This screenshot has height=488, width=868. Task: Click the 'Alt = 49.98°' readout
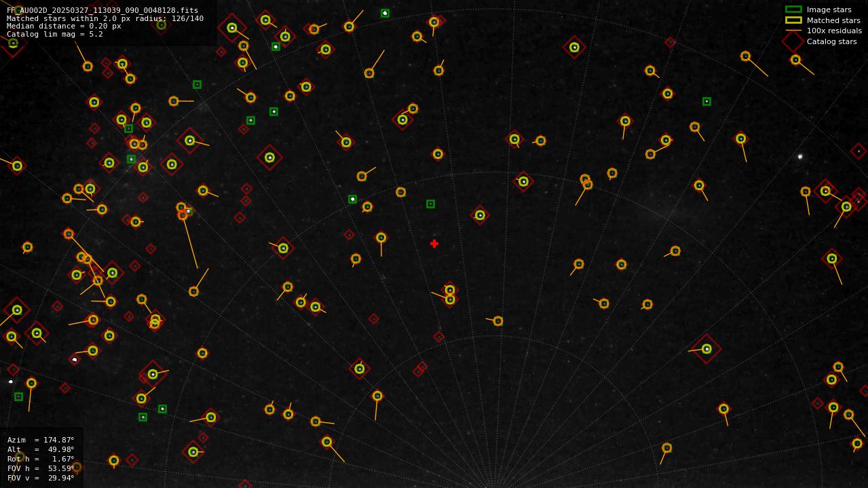[x=41, y=449]
